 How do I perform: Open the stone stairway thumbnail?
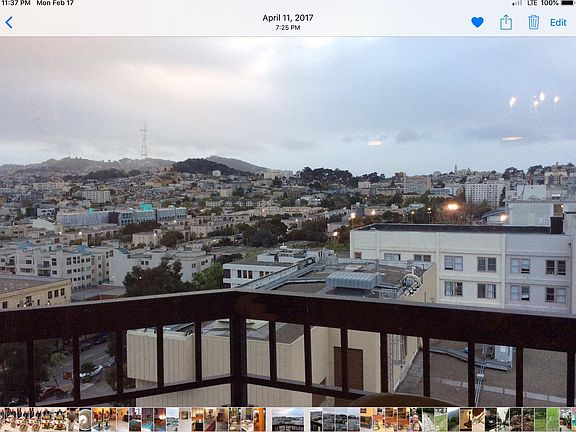tap(428, 419)
